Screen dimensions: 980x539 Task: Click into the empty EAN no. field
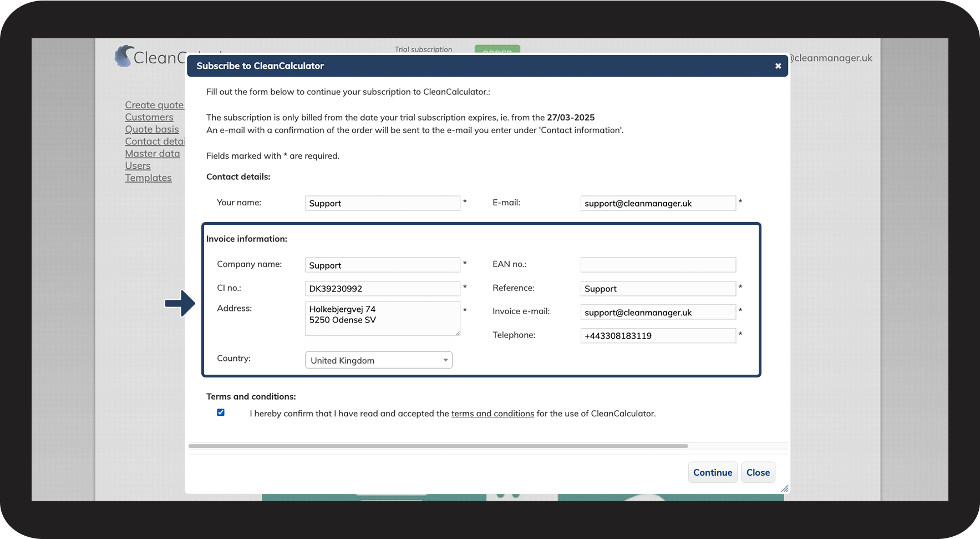point(658,265)
